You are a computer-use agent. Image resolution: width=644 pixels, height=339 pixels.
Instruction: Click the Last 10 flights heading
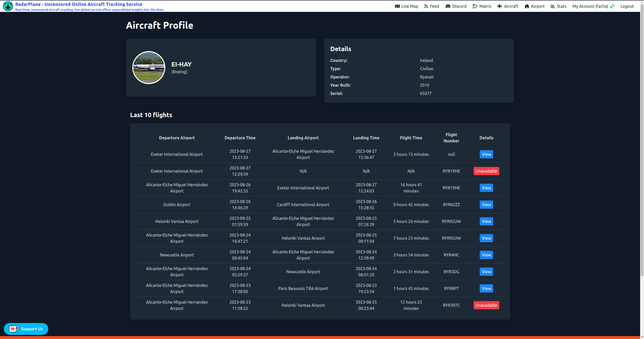point(151,115)
